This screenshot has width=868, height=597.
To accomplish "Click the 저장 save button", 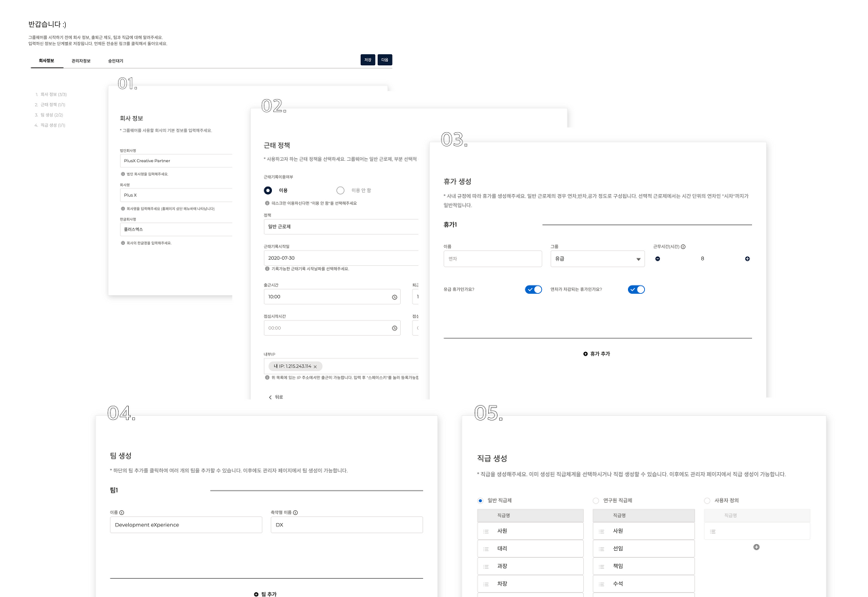I will tap(368, 60).
